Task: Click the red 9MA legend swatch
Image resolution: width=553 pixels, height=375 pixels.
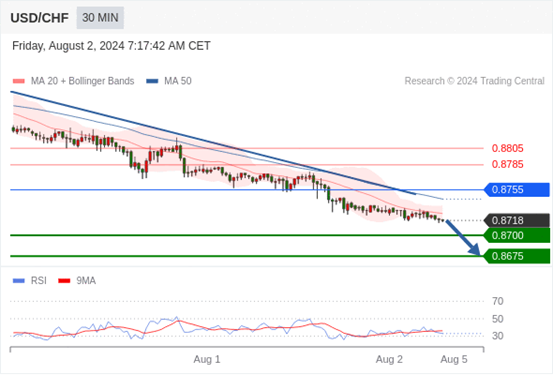Action: click(64, 281)
